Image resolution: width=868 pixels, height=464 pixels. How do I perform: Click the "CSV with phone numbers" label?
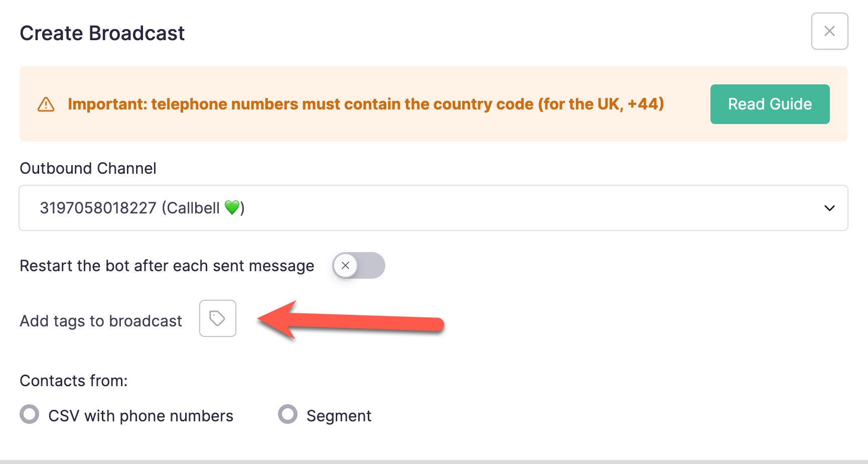(140, 416)
